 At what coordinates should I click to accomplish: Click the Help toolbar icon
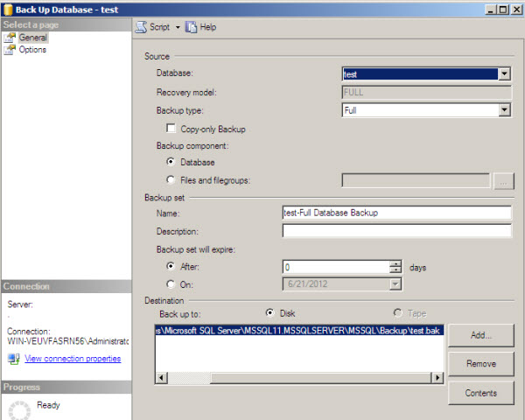(x=191, y=27)
